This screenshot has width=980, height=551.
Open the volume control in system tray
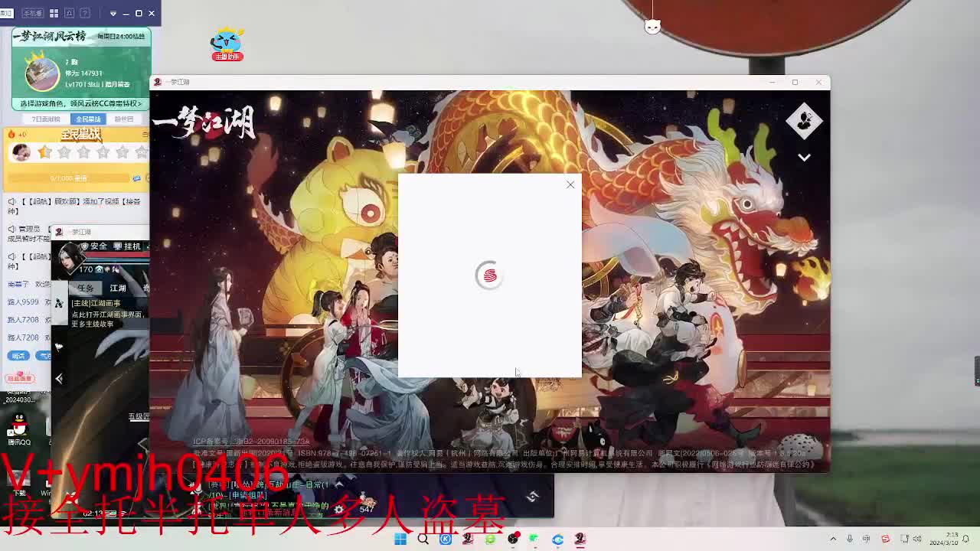point(917,539)
